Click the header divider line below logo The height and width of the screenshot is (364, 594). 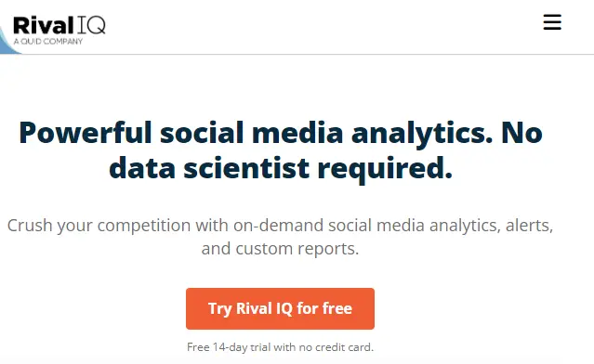[x=297, y=55]
